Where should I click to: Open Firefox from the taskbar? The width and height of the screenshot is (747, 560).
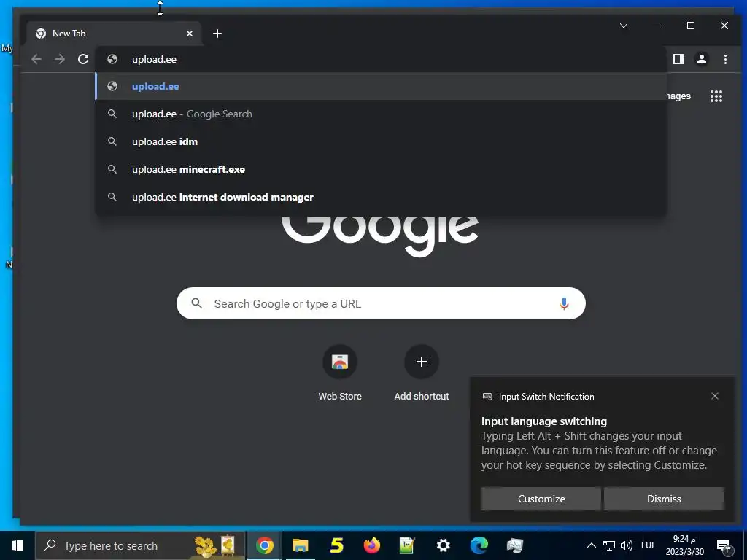click(x=371, y=545)
